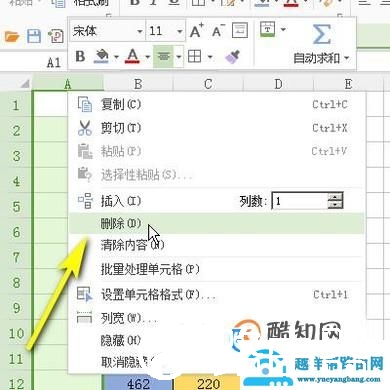Viewport: 390px width, 390px height.
Task: Select column D header
Action: [x=278, y=84]
